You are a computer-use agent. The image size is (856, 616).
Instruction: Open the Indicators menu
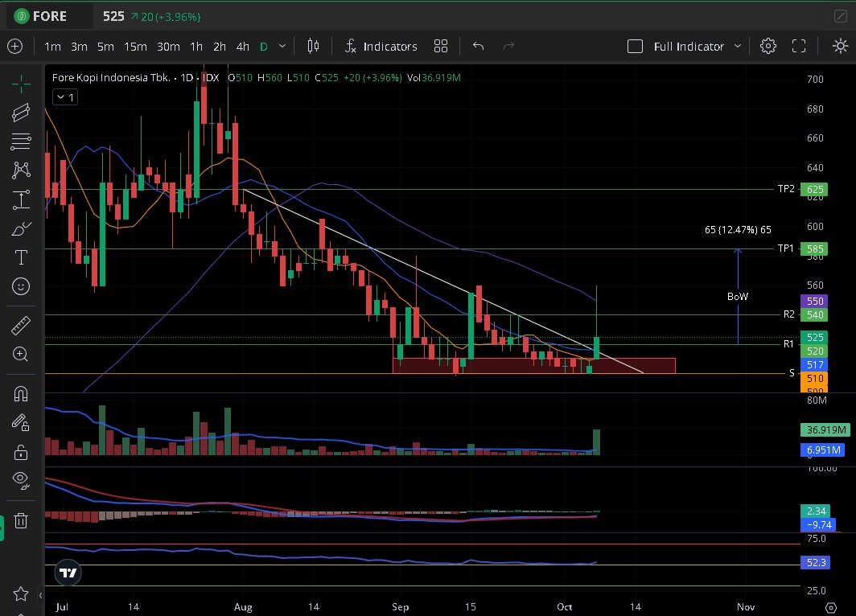(x=381, y=47)
